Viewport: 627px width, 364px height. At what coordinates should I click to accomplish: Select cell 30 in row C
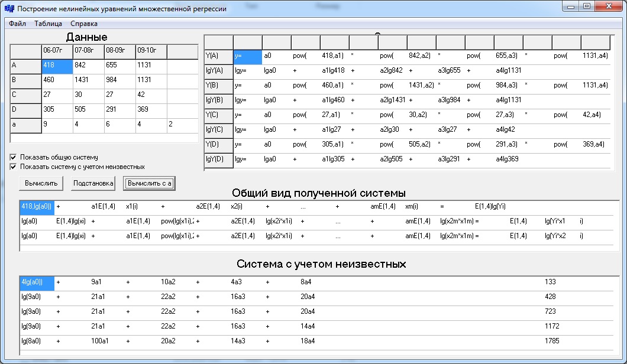88,96
